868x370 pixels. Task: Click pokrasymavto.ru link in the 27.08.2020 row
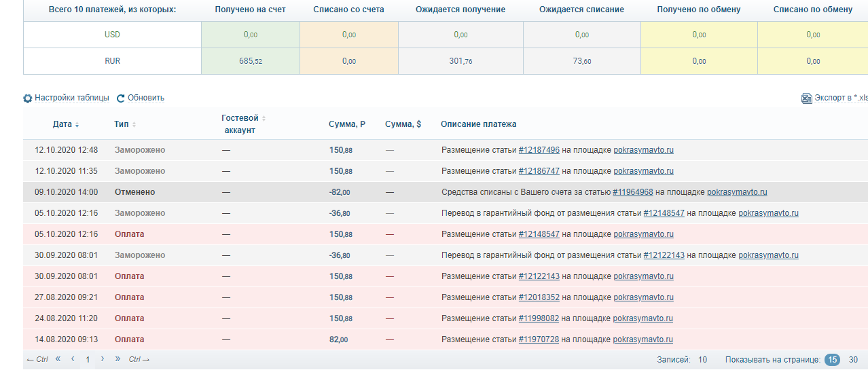pos(643,297)
